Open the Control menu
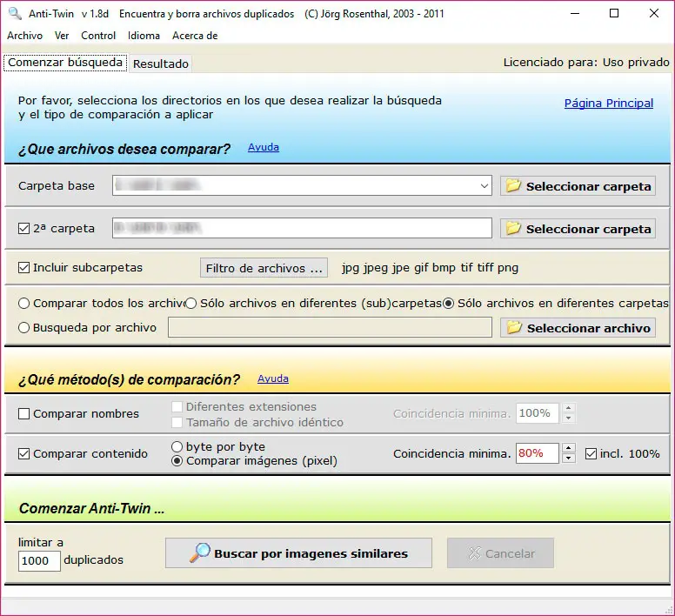The image size is (675, 616). [x=98, y=36]
